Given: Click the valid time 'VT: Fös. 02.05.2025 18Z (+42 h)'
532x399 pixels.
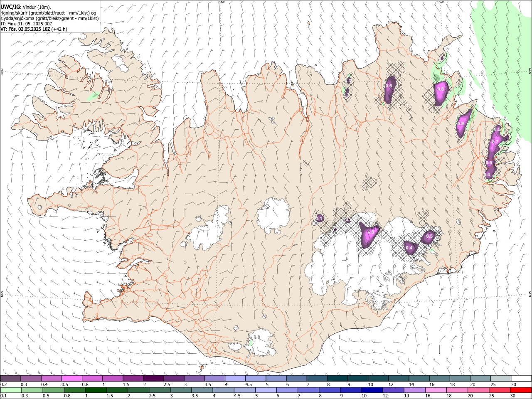Looking at the screenshot, I should click(x=34, y=29).
